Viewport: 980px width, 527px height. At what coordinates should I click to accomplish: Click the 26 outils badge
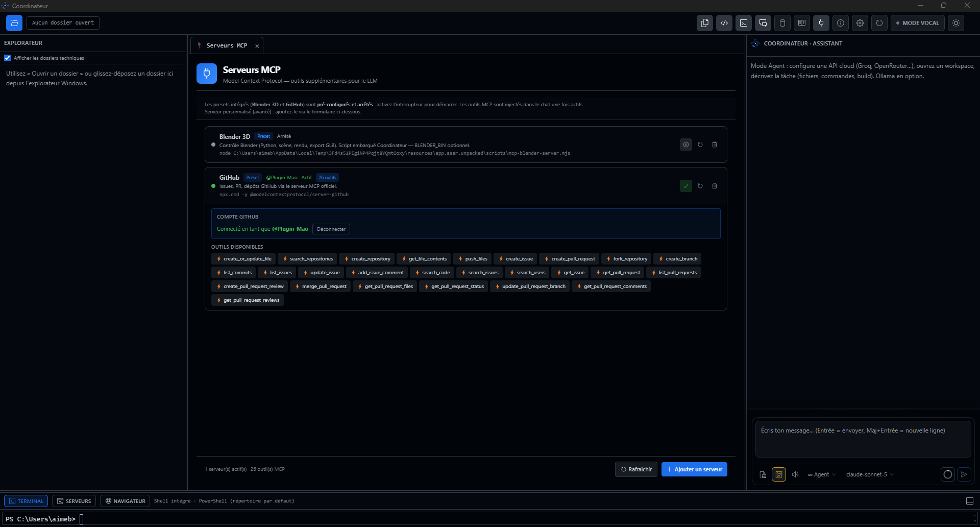tap(327, 178)
